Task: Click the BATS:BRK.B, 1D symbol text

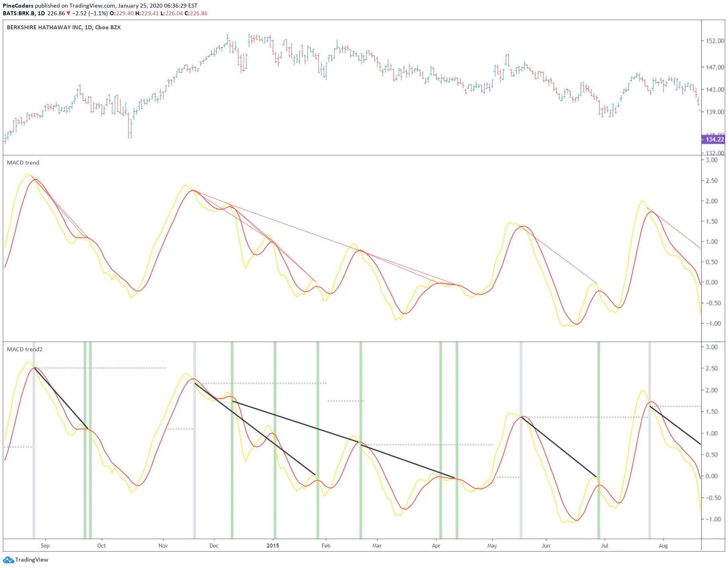Action: tap(24, 13)
